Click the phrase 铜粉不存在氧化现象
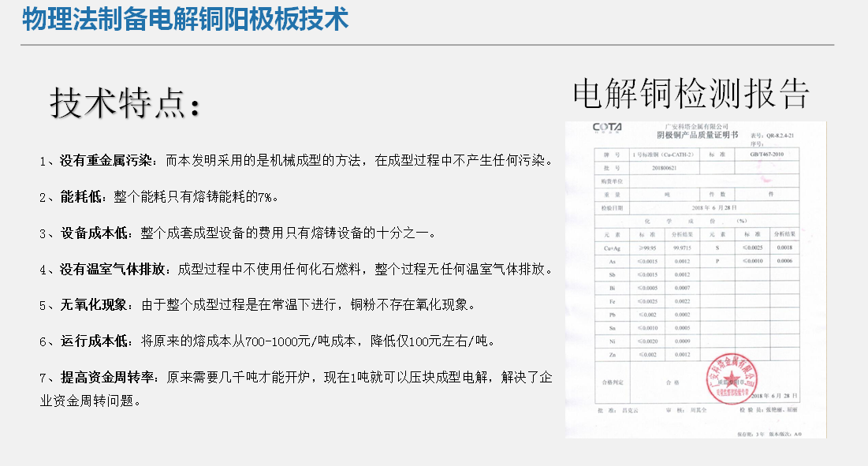The width and height of the screenshot is (868, 466). (x=409, y=305)
